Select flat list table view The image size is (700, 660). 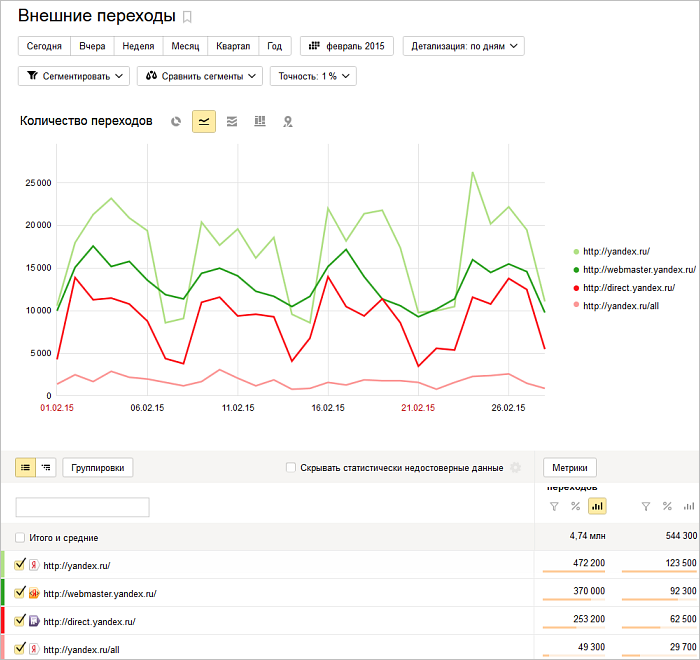click(25, 468)
